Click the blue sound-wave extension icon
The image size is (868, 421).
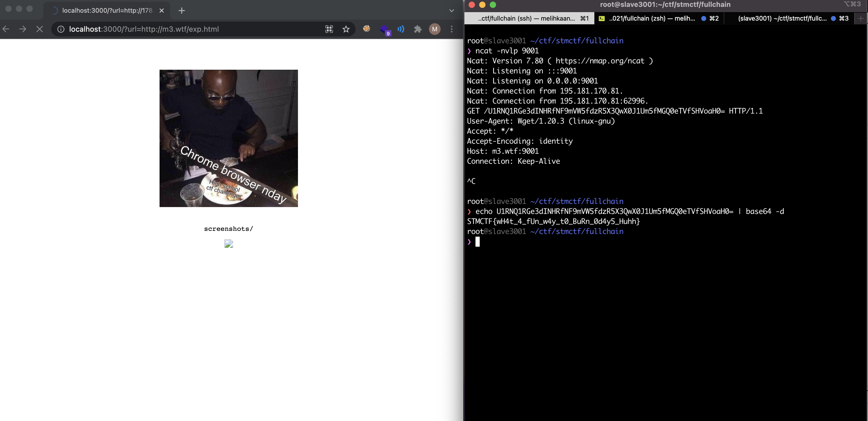[x=401, y=29]
